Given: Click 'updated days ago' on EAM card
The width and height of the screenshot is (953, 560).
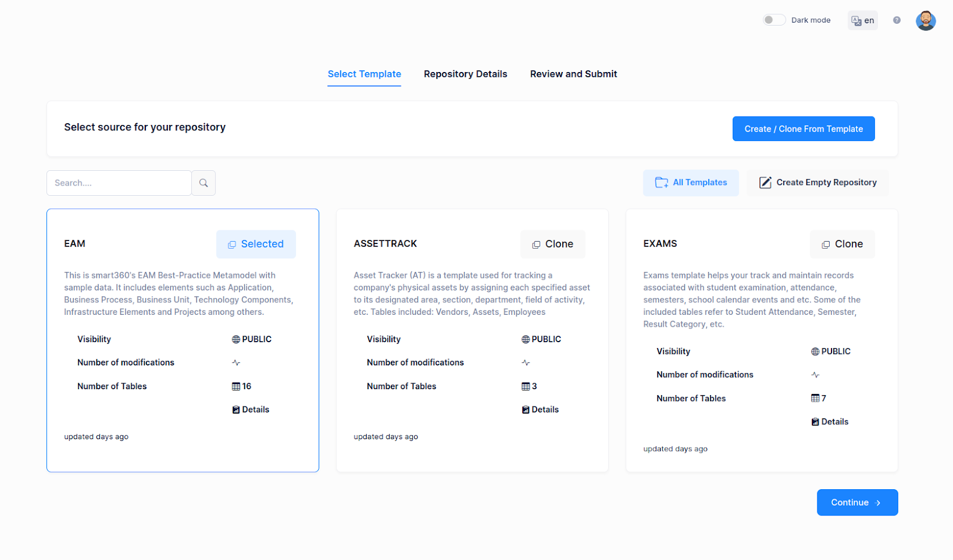Looking at the screenshot, I should tap(96, 437).
